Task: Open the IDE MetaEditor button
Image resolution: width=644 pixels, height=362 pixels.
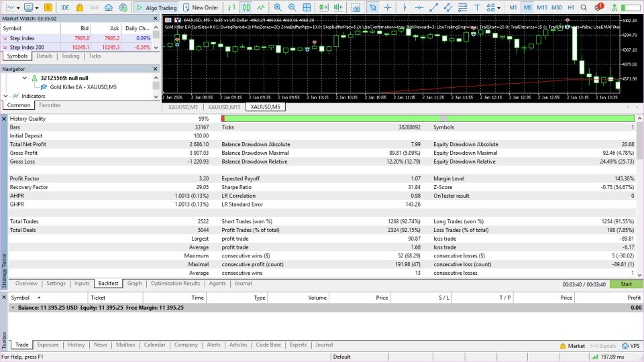Action: 65,7
